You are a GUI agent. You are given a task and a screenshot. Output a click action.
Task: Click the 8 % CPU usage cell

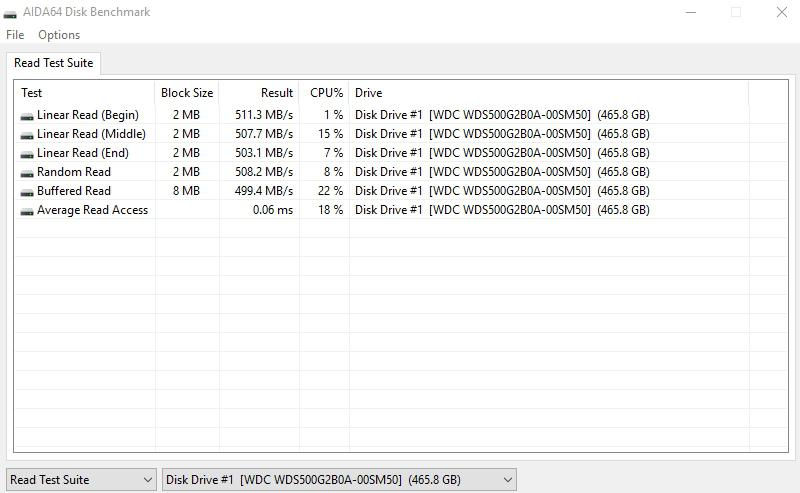pyautogui.click(x=333, y=171)
